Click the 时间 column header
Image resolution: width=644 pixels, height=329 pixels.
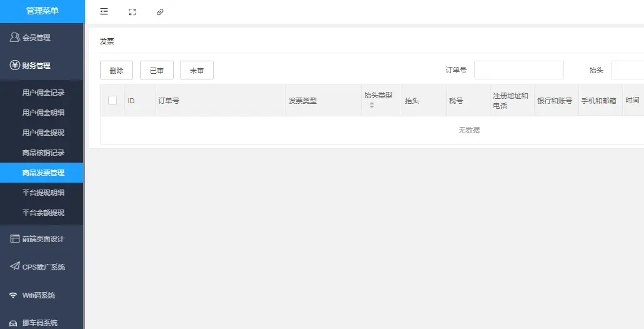(x=633, y=100)
